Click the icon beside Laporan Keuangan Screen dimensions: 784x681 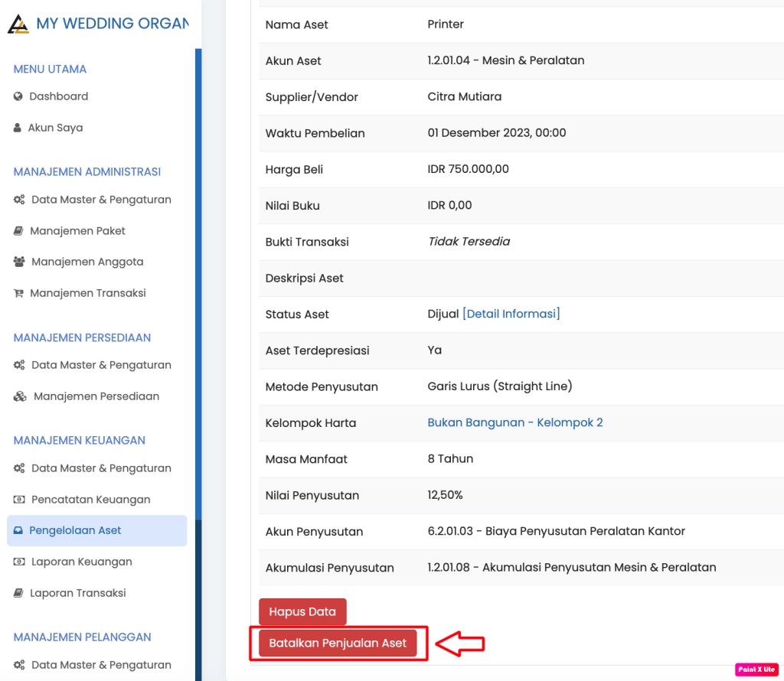tap(19, 562)
